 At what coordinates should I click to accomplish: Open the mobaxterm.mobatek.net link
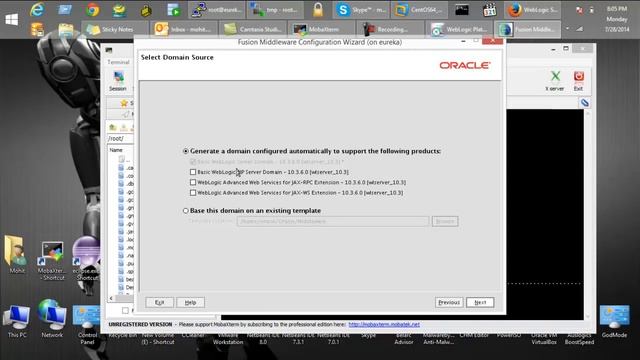(384, 324)
